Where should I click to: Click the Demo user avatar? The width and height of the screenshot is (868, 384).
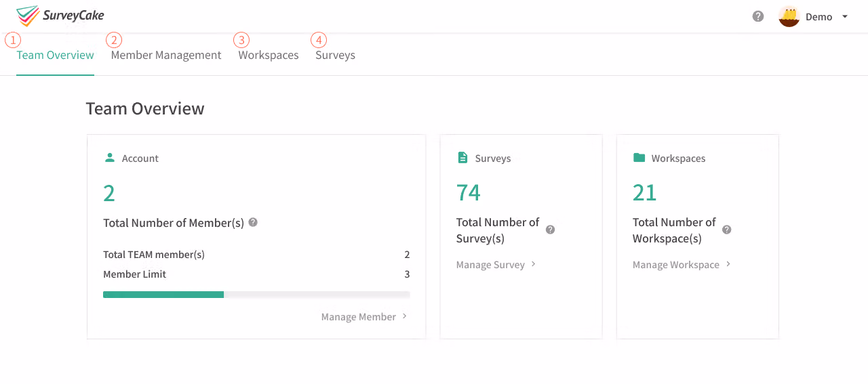[x=789, y=16]
